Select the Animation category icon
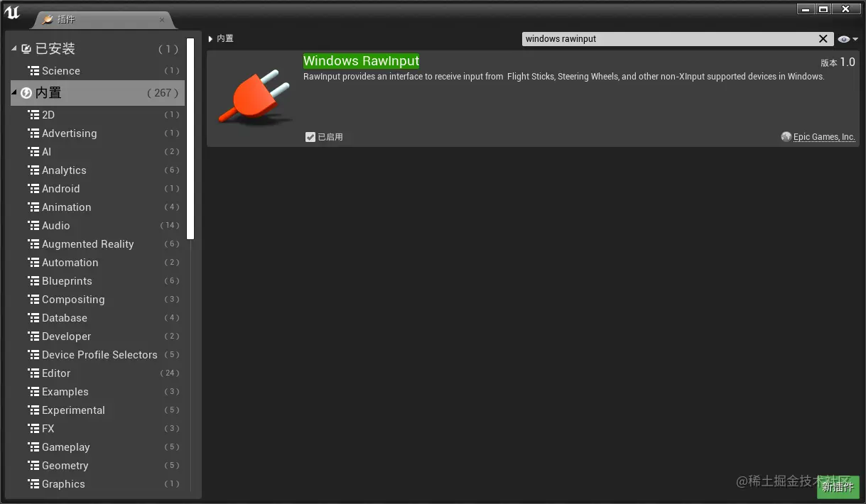Screen dimensions: 866x504 (33, 207)
